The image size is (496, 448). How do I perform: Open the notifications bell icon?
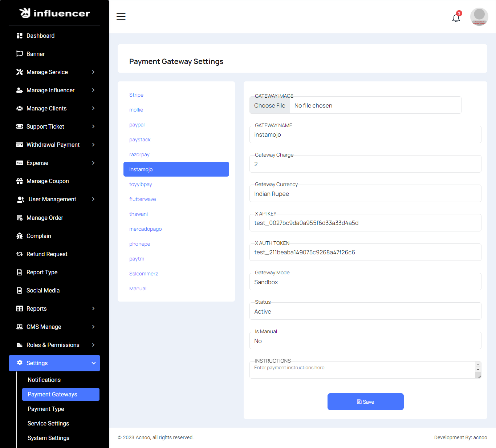456,18
